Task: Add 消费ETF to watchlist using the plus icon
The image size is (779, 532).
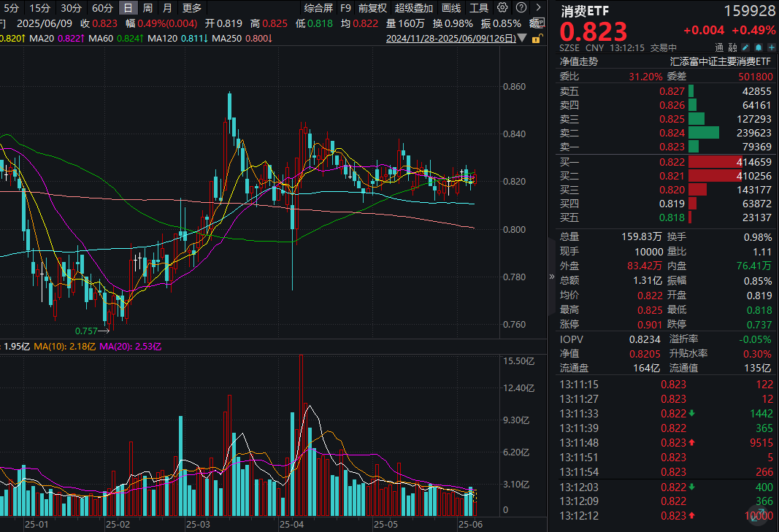Action: point(772,47)
